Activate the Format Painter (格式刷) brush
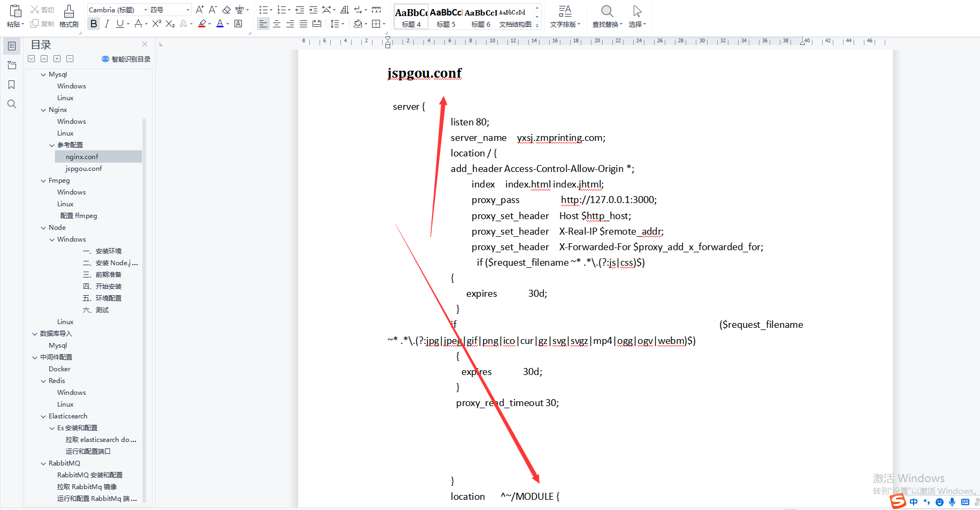This screenshot has width=980, height=510. [x=69, y=17]
